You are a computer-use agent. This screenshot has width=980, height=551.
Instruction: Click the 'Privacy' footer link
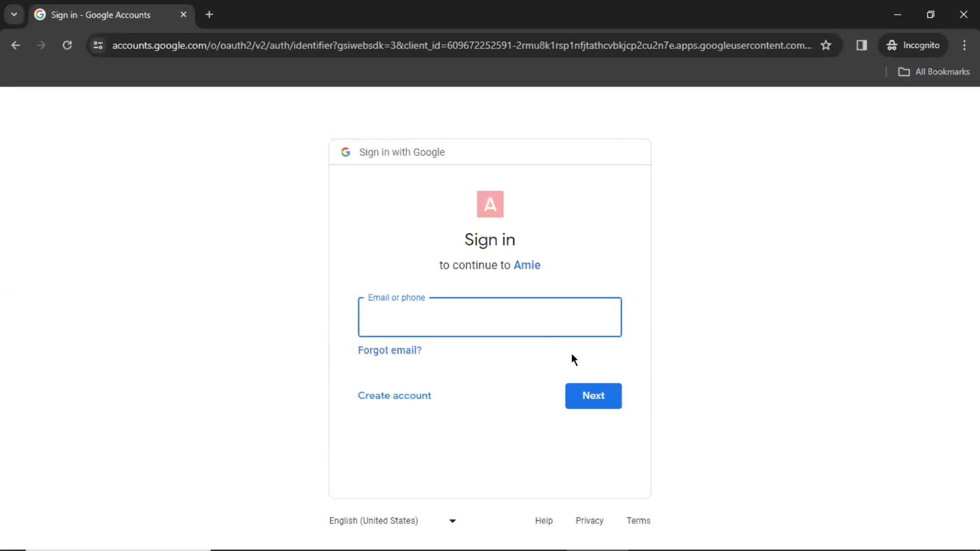tap(589, 521)
